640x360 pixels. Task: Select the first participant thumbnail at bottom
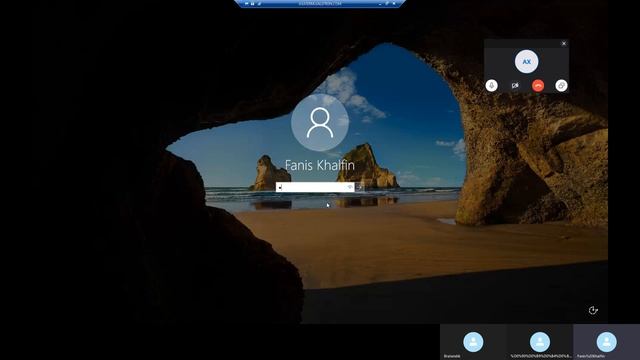tap(473, 342)
